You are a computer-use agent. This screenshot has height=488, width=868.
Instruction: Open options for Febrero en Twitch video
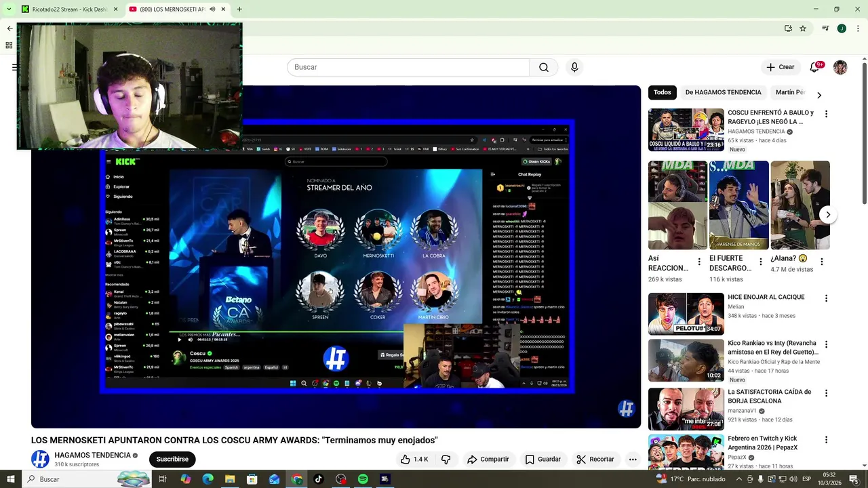[826, 440]
